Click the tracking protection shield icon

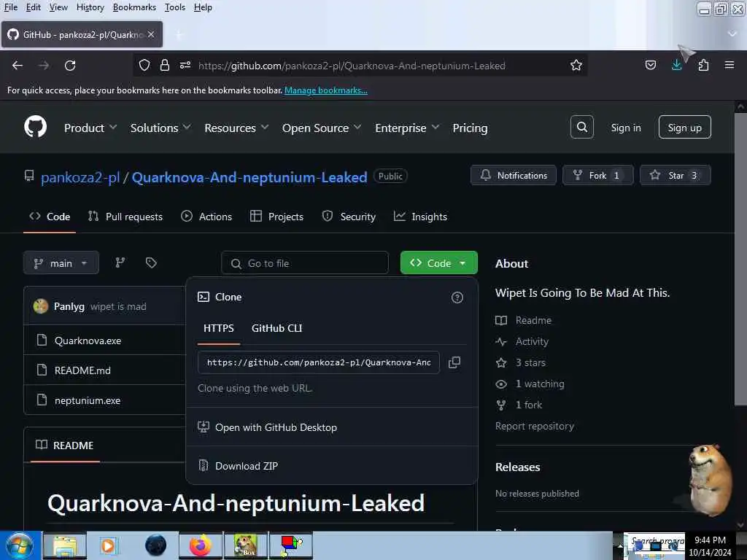(144, 65)
